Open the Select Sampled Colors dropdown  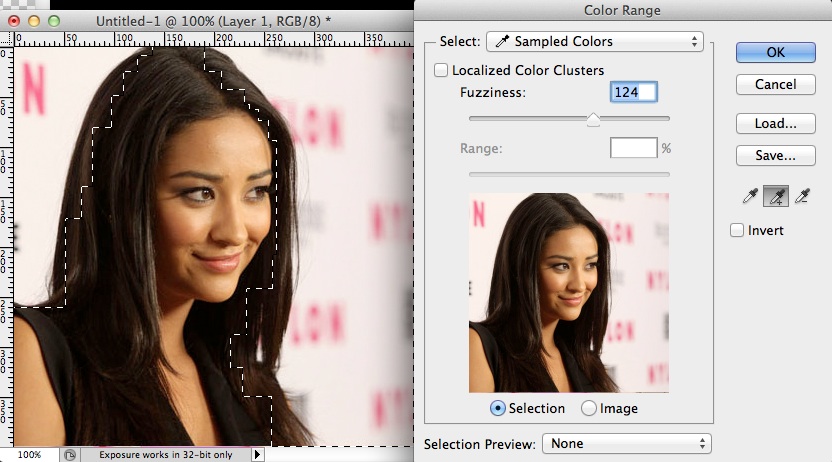[594, 42]
